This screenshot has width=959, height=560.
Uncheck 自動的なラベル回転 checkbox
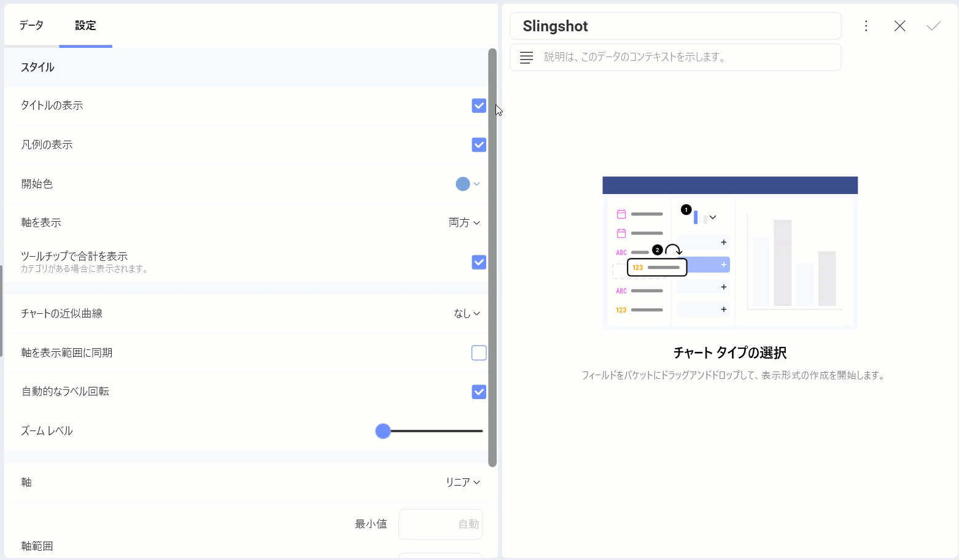(x=479, y=392)
